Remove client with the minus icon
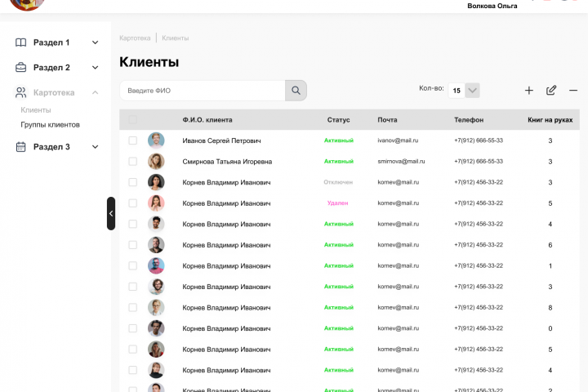This screenshot has height=392, width=588. (x=573, y=91)
